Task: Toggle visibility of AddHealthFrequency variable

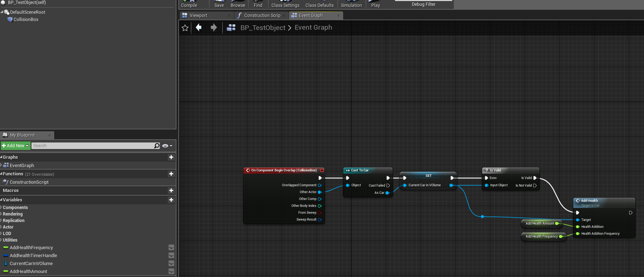Action: pyautogui.click(x=171, y=248)
